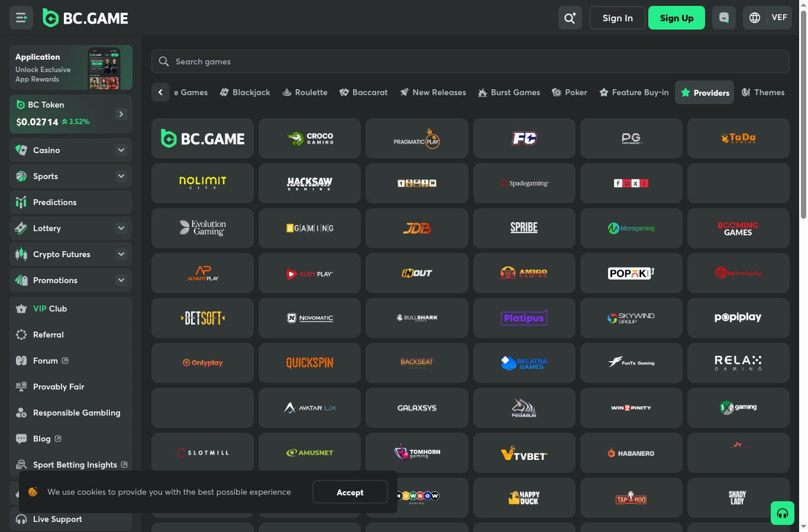Open the Platipus provider tile
808x532 pixels.
(524, 318)
